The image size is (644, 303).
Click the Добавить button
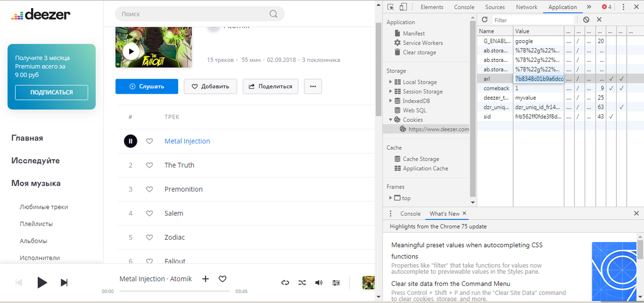tap(210, 87)
